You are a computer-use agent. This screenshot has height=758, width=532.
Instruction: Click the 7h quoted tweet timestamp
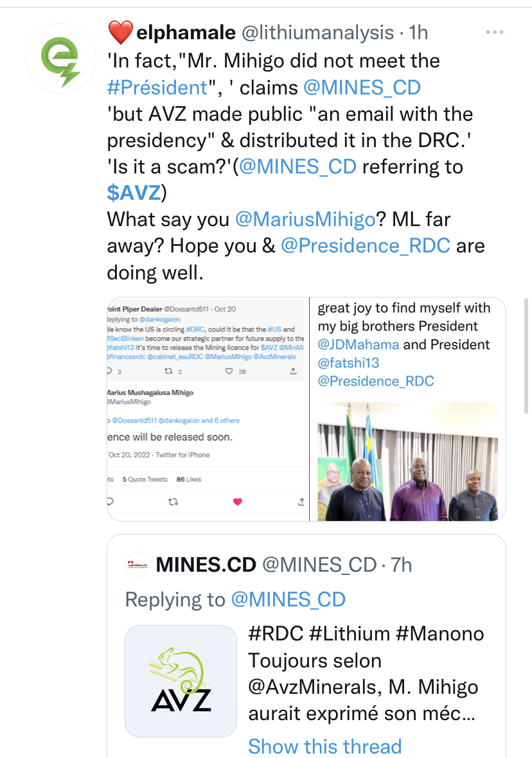(x=402, y=565)
